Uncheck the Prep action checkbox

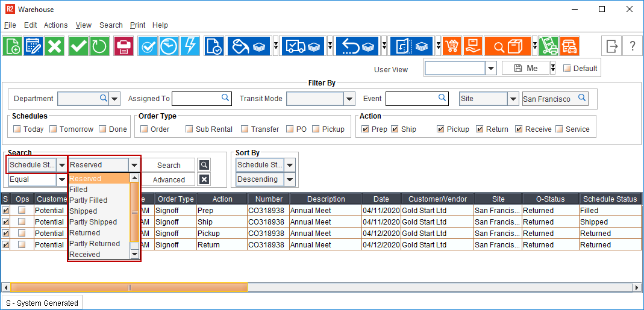click(365, 129)
